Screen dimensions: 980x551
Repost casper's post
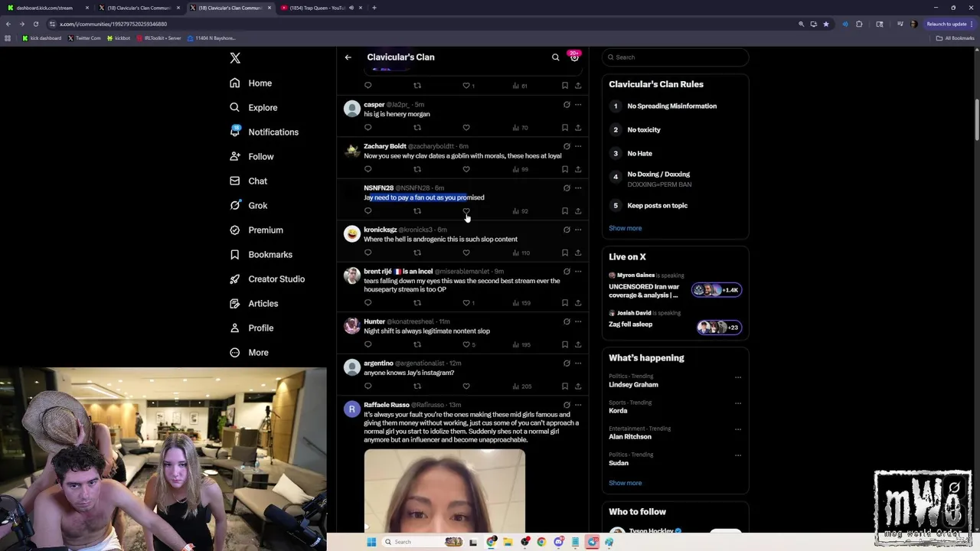pyautogui.click(x=417, y=128)
